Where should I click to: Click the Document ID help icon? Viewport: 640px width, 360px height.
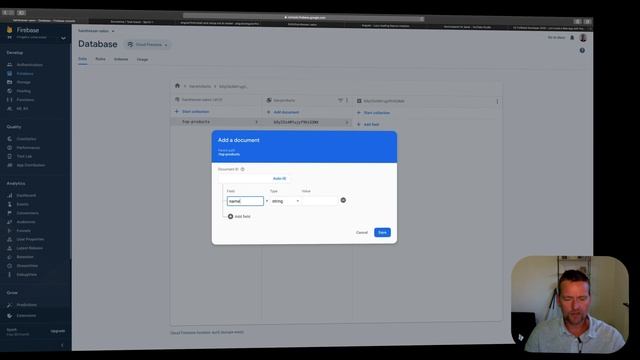242,169
